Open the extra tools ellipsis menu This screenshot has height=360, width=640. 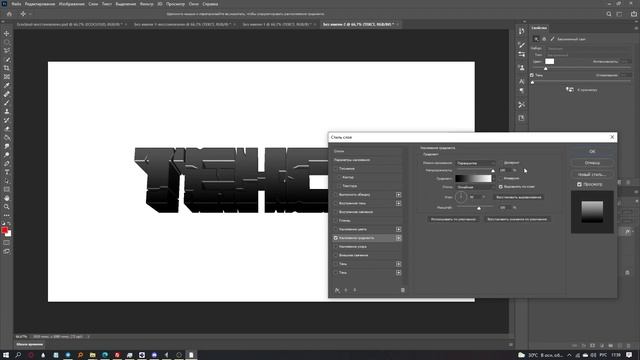pyautogui.click(x=7, y=215)
